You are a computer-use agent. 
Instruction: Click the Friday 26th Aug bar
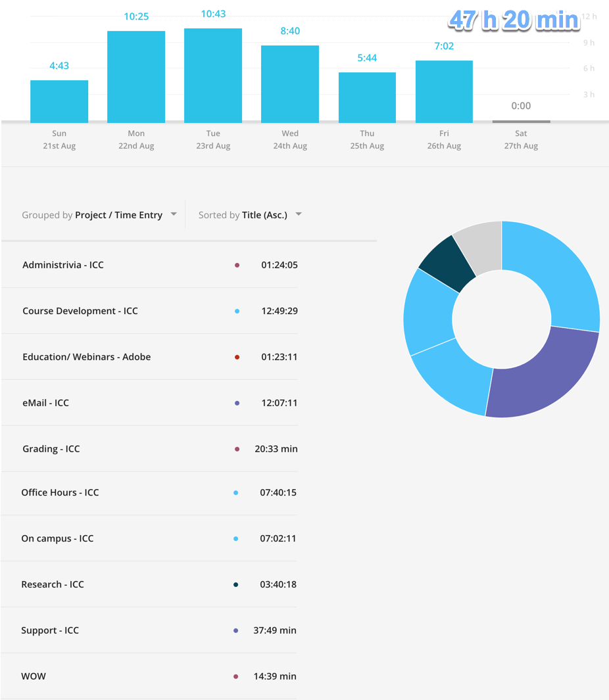tap(444, 91)
